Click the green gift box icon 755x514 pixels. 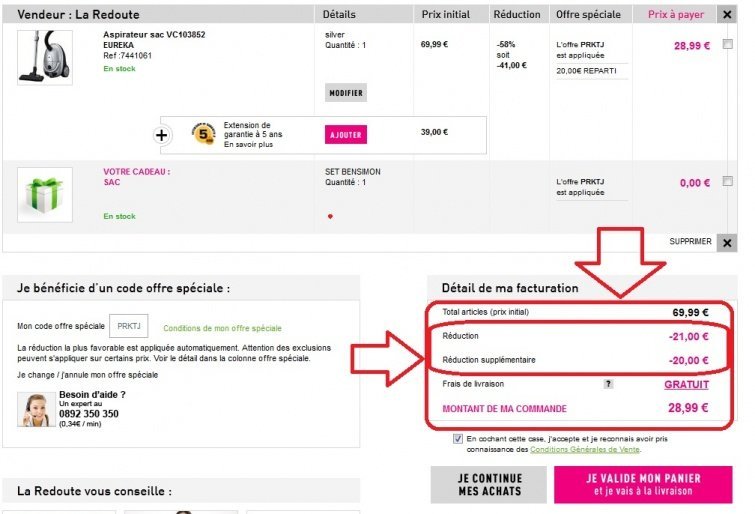45,194
